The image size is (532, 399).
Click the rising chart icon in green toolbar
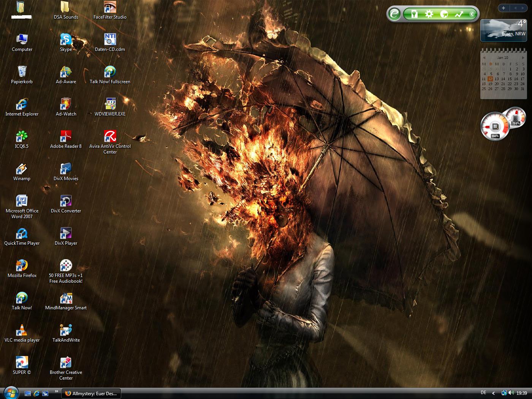(x=459, y=14)
